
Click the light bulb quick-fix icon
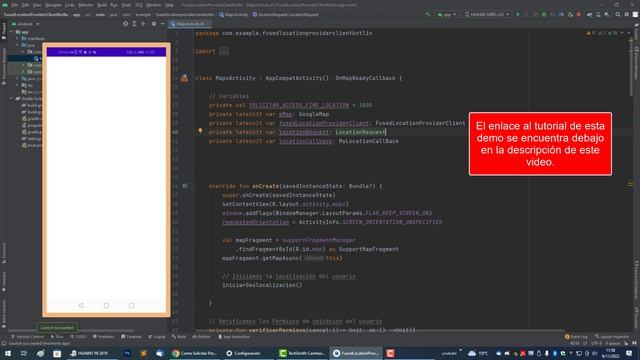(200, 131)
